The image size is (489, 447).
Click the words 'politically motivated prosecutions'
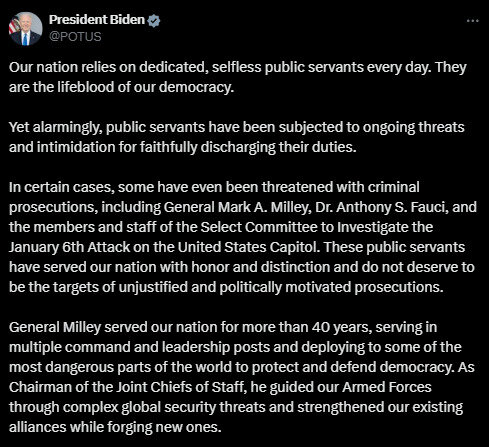(331, 287)
